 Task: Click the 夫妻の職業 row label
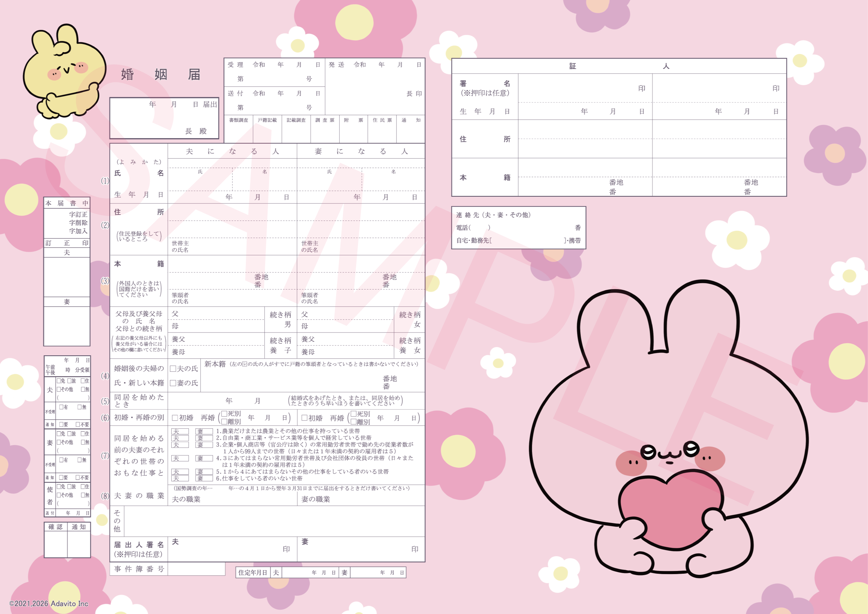pyautogui.click(x=139, y=496)
